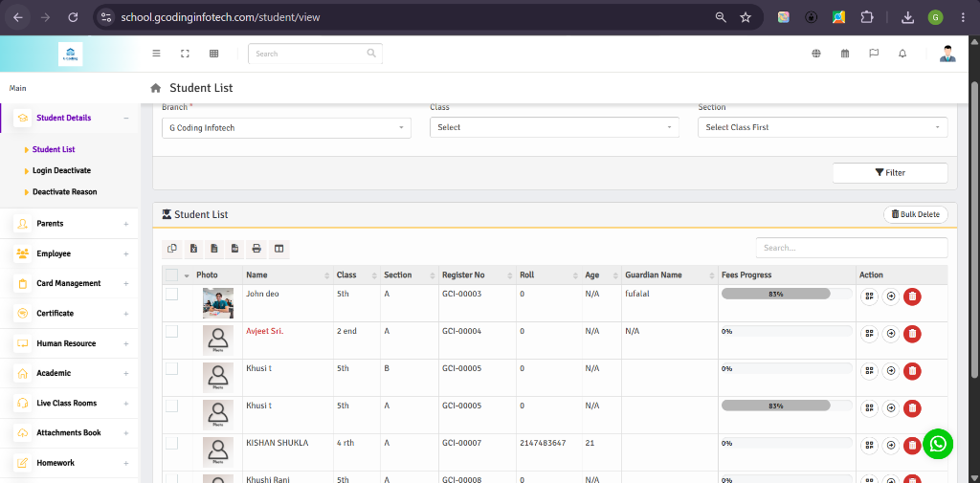Click login arrow icon for KISHAN SHUKLA
980x483 pixels.
click(x=891, y=446)
